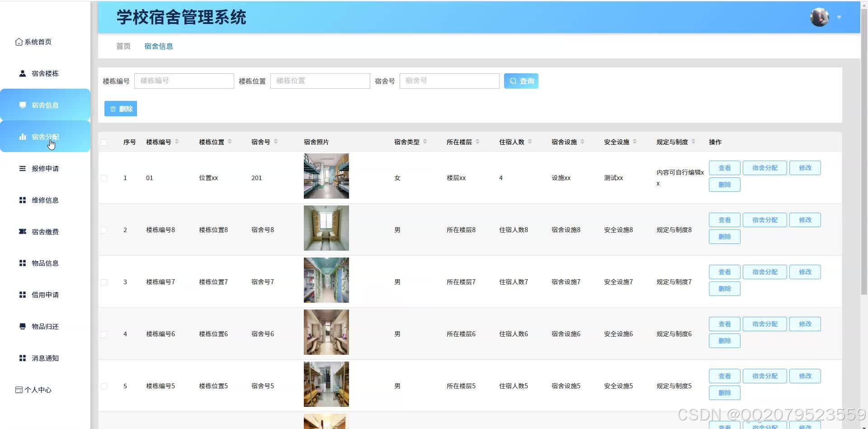Click the 内容可自行编辑xx cell

tap(680, 178)
